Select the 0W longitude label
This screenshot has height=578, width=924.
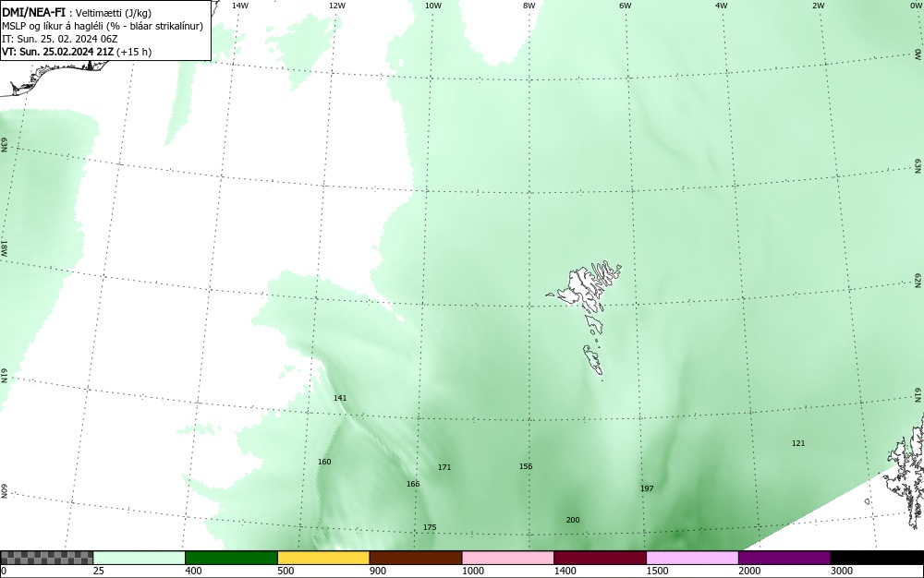pos(915,6)
